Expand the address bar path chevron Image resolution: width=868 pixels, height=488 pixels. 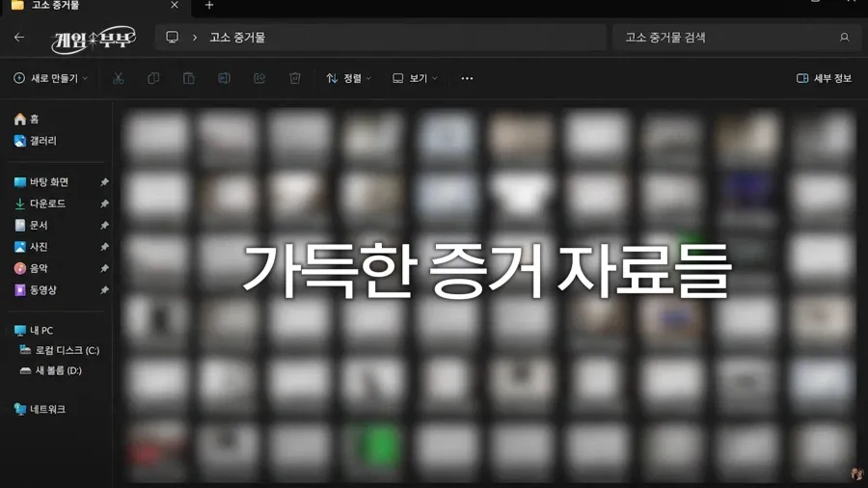[x=195, y=38]
